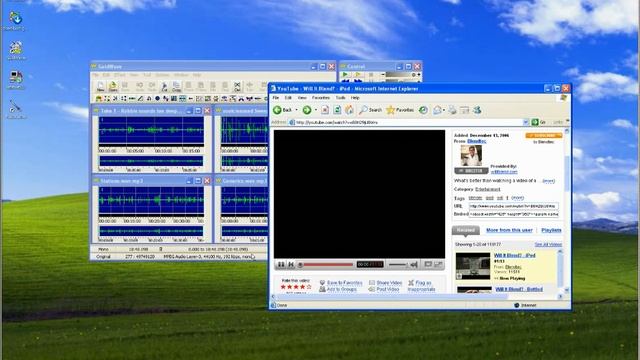Click the green Play button in Control window
Image resolution: width=640 pixels, height=360 pixels.
pyautogui.click(x=345, y=75)
